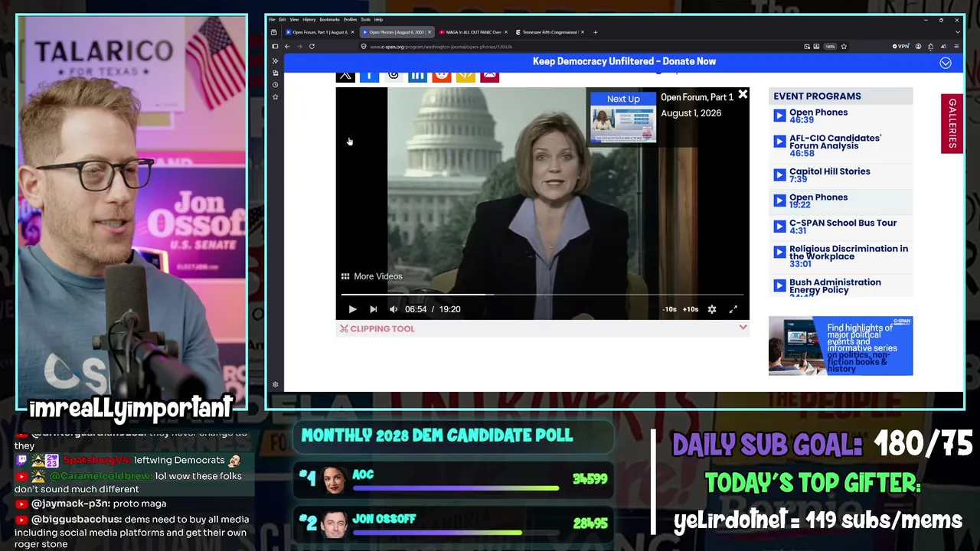Open the browser hamburger menu
This screenshot has width=980, height=551.
pyautogui.click(x=956, y=47)
